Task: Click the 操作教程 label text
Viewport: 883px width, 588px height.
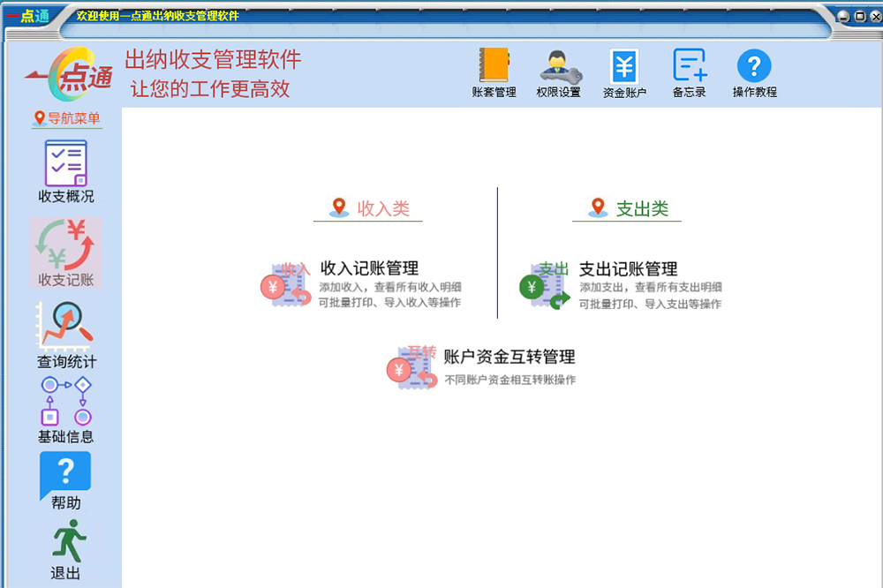Action: tap(755, 93)
